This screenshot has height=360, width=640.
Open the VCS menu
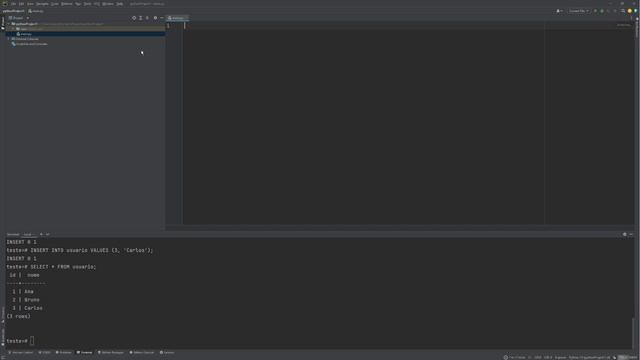(x=97, y=4)
